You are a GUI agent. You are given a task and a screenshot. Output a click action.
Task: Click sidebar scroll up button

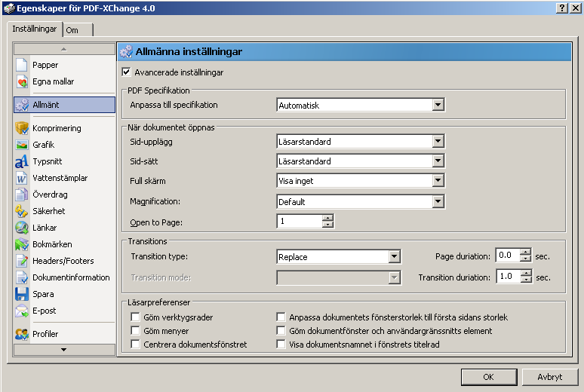(x=64, y=49)
